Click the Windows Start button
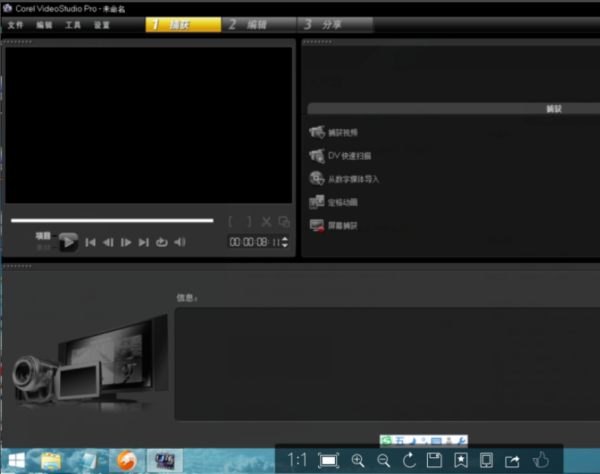This screenshot has width=600, height=474. (14, 460)
